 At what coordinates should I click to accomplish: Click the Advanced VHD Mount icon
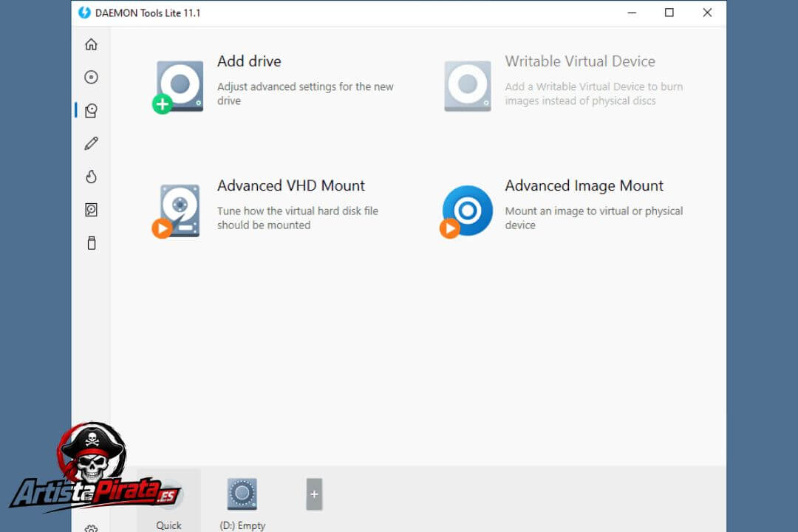177,211
